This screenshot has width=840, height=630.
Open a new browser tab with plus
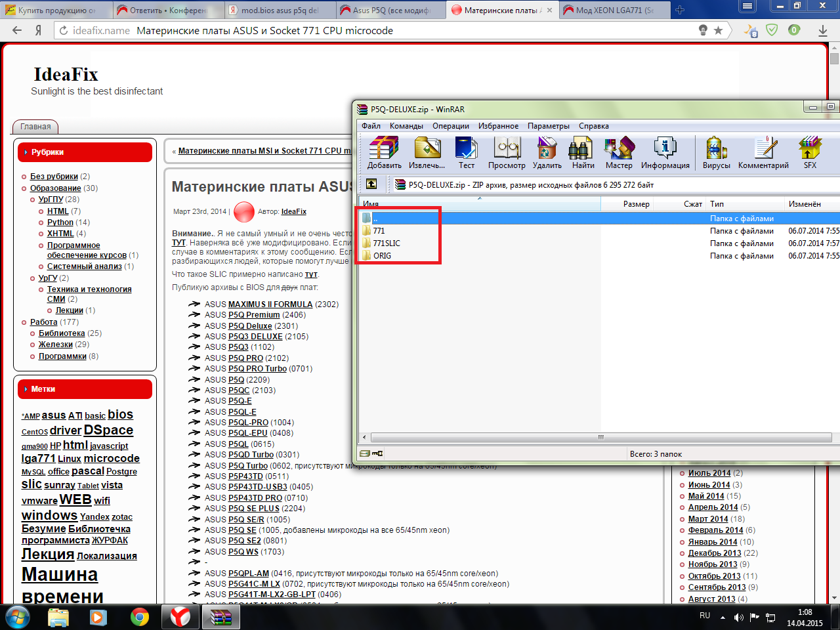pos(680,10)
